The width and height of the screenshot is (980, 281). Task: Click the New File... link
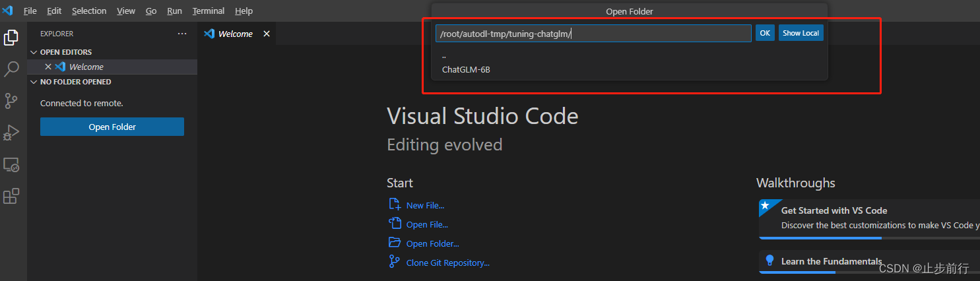[425, 205]
